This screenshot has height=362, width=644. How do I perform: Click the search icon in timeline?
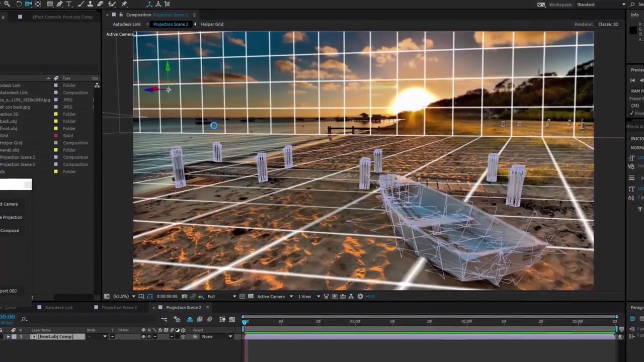24,319
